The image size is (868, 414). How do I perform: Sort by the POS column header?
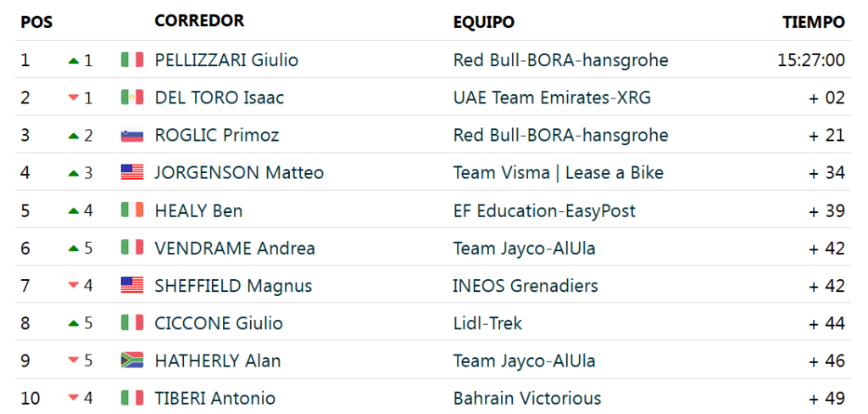pos(36,22)
